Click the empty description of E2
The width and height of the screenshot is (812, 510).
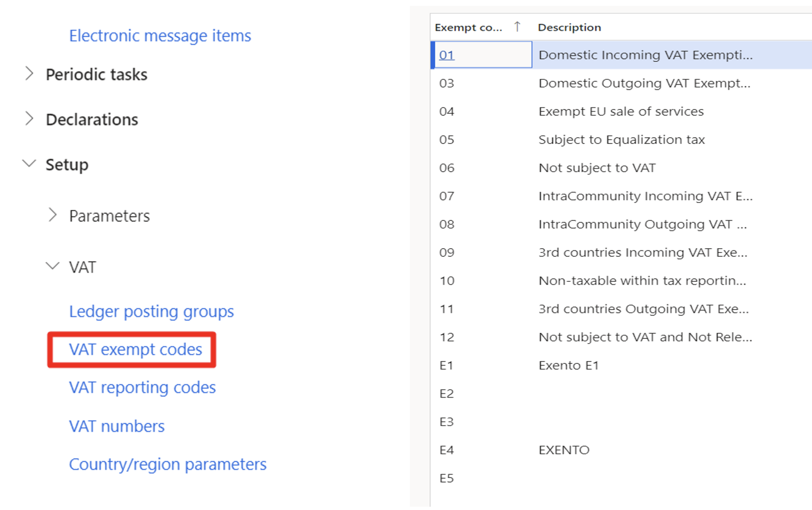click(672, 394)
